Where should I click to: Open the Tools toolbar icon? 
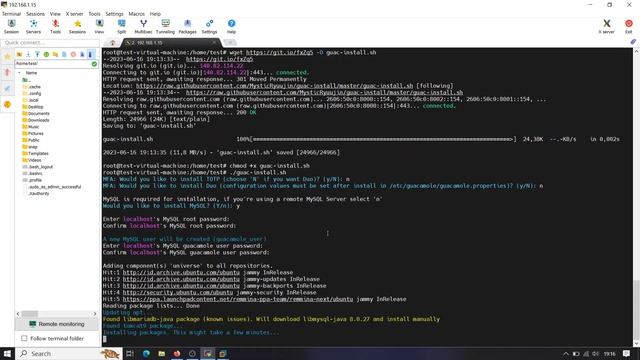click(56, 27)
